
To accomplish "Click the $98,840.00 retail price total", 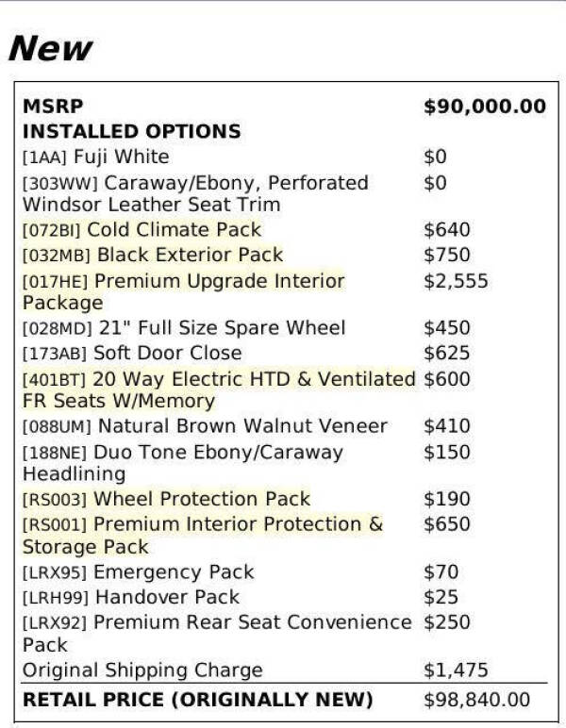I will point(476,701).
